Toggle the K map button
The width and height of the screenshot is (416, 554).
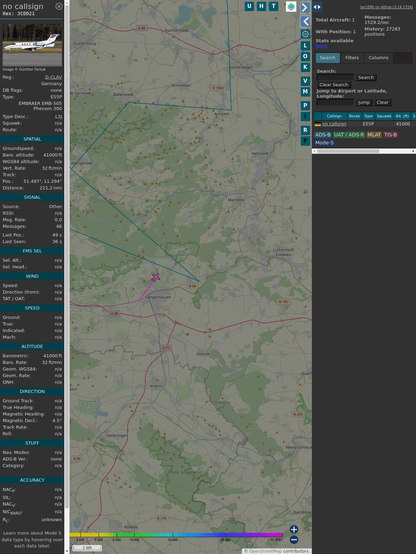305,67
